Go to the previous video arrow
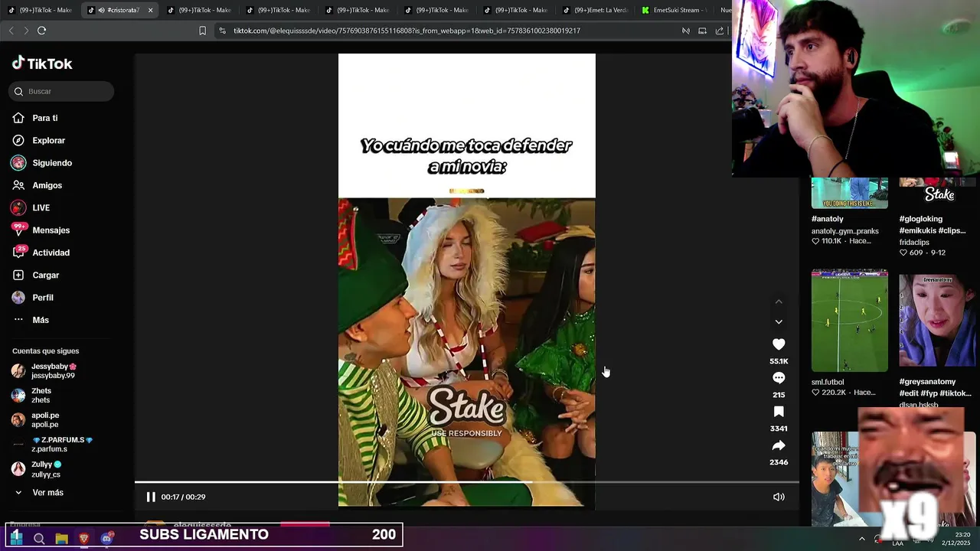Viewport: 980px width, 551px height. (x=779, y=302)
